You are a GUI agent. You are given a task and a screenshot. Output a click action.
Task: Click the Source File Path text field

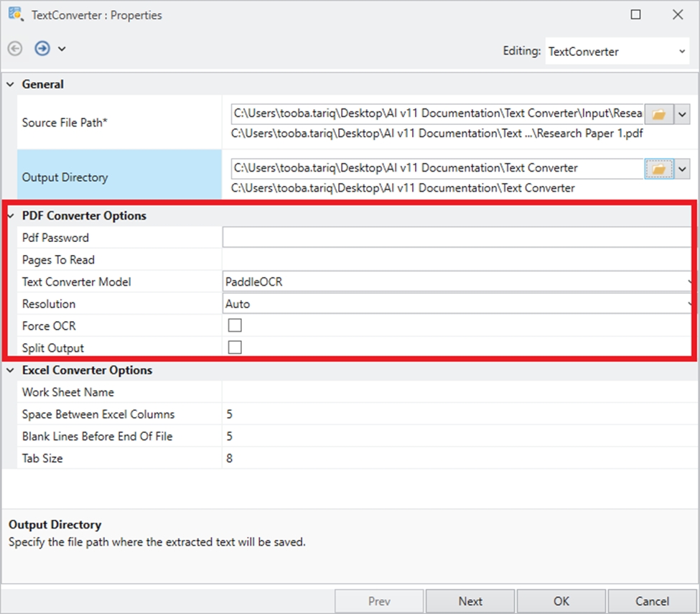coord(437,113)
